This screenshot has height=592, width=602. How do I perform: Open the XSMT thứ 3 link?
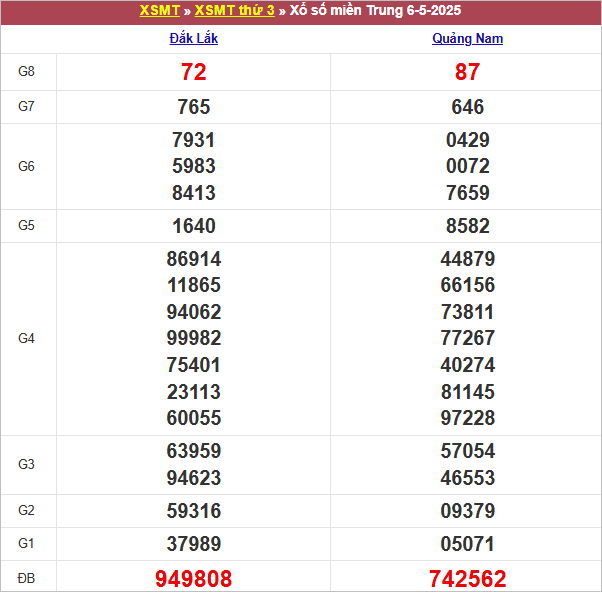[235, 10]
